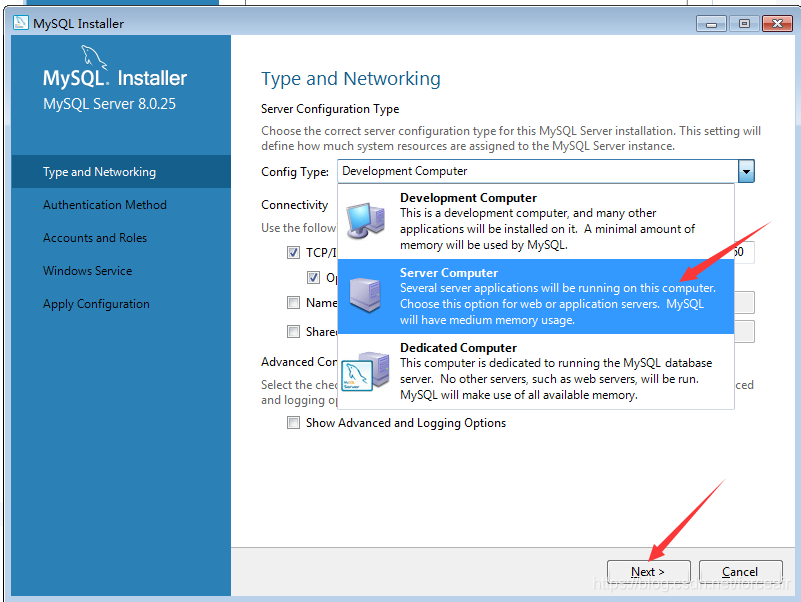
Task: Toggle the Open firewall port checkbox under TCP/IP
Action: 314,277
